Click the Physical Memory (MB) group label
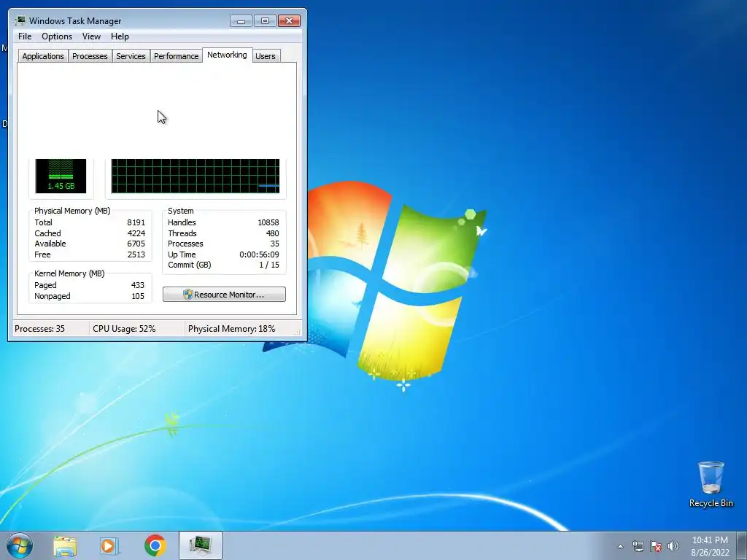Viewport: 747px width, 560px height. (72, 211)
